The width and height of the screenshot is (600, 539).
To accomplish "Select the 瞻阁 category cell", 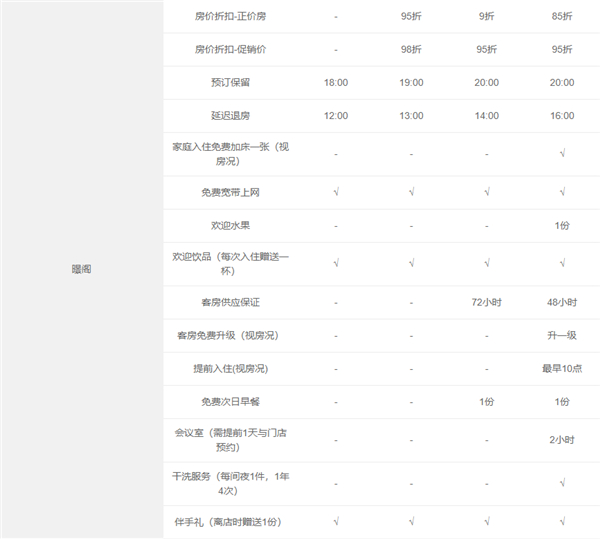I will [x=81, y=269].
